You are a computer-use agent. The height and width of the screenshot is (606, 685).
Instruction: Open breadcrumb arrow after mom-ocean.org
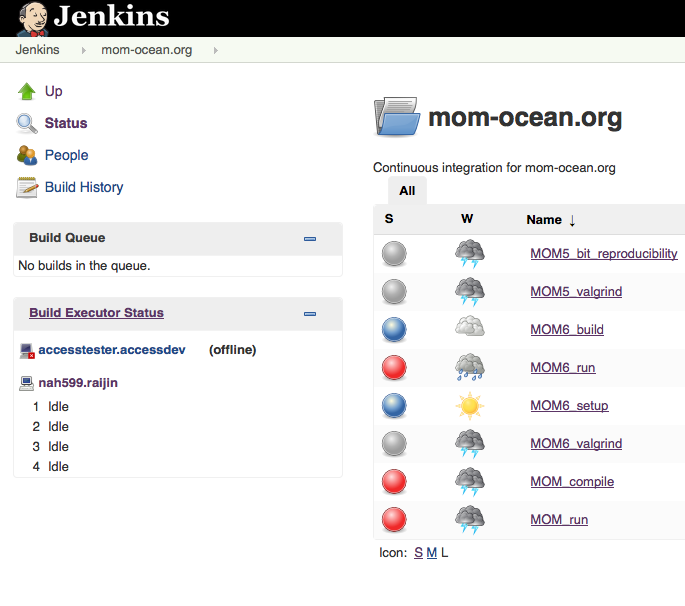[x=215, y=50]
